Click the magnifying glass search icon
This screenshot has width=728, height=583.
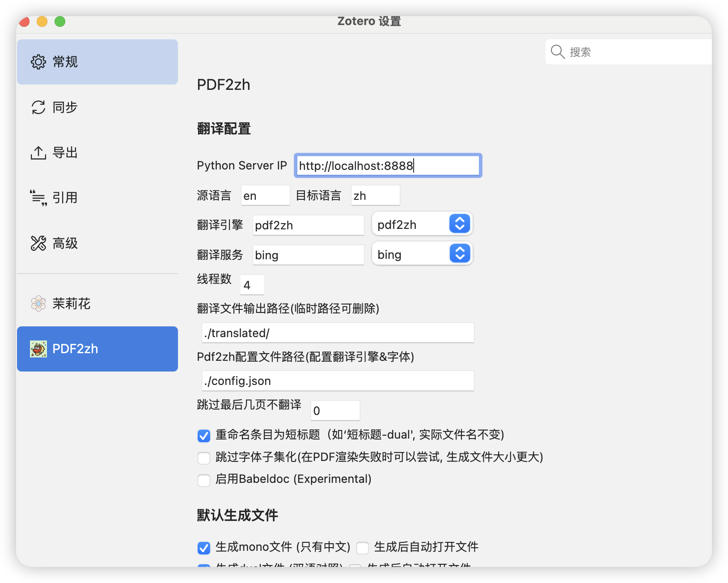[557, 52]
